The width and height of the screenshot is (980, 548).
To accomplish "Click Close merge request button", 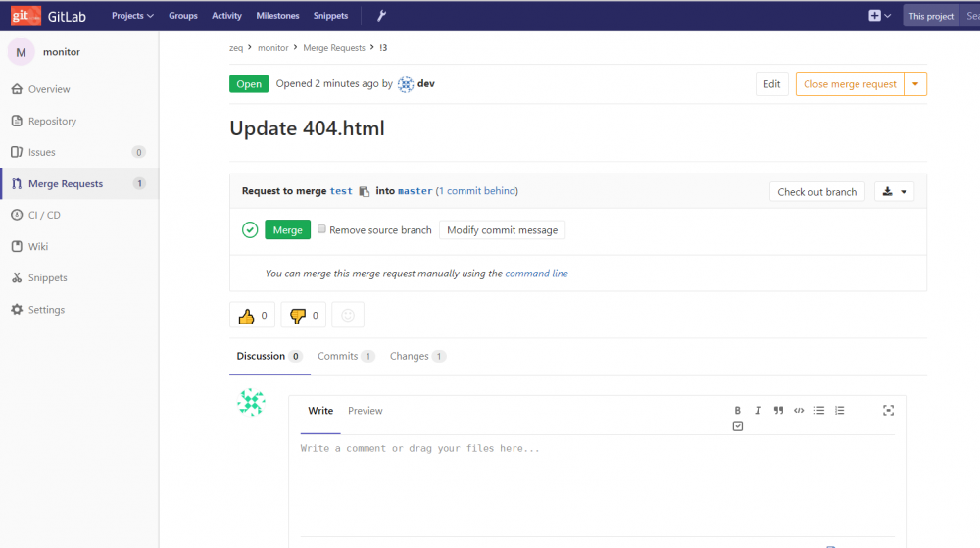I will 850,83.
